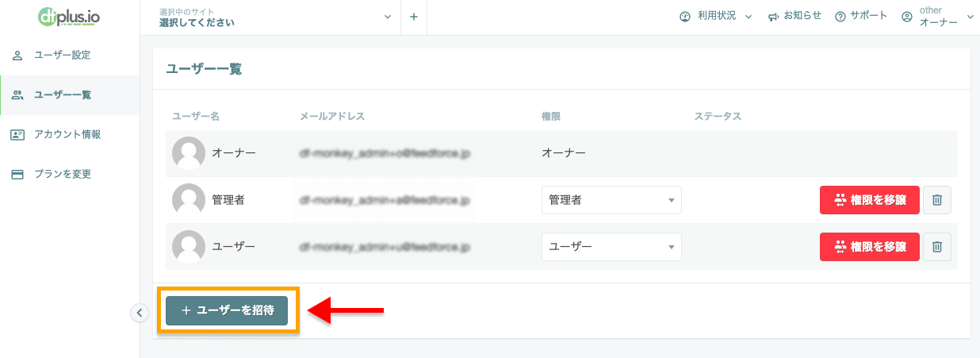Image resolution: width=980 pixels, height=358 pixels.
Task: Add a new site with plus icon
Action: click(414, 17)
